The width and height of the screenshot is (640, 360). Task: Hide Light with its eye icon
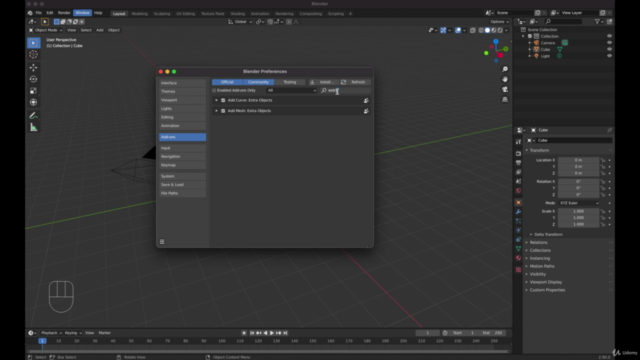coord(609,56)
